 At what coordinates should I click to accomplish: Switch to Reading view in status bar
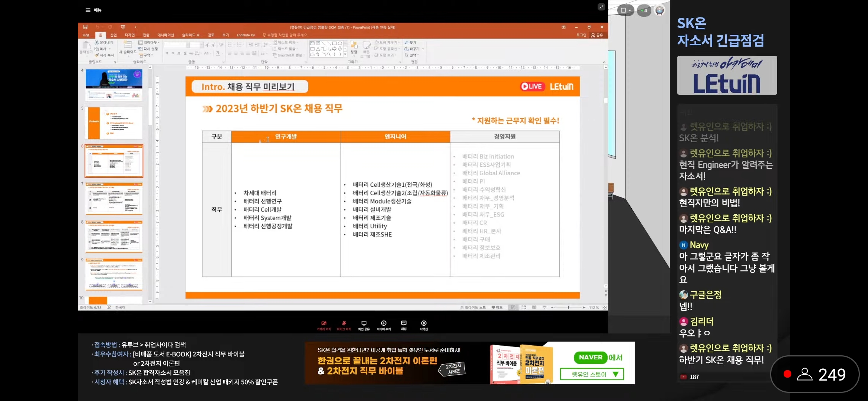[534, 307]
